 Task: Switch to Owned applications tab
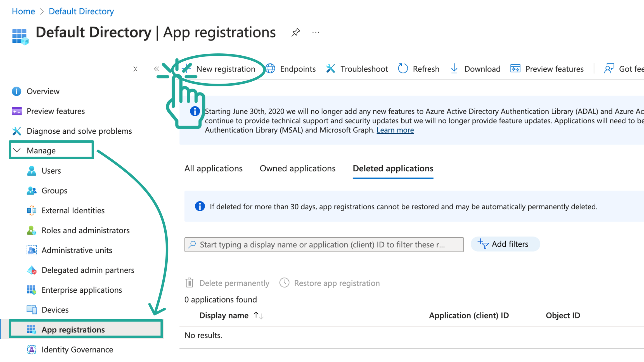tap(297, 168)
